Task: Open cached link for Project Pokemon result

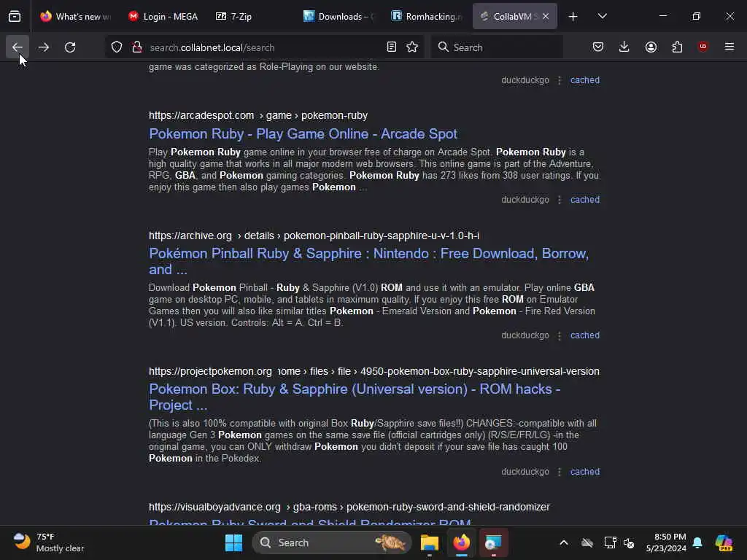Action: 585,472
